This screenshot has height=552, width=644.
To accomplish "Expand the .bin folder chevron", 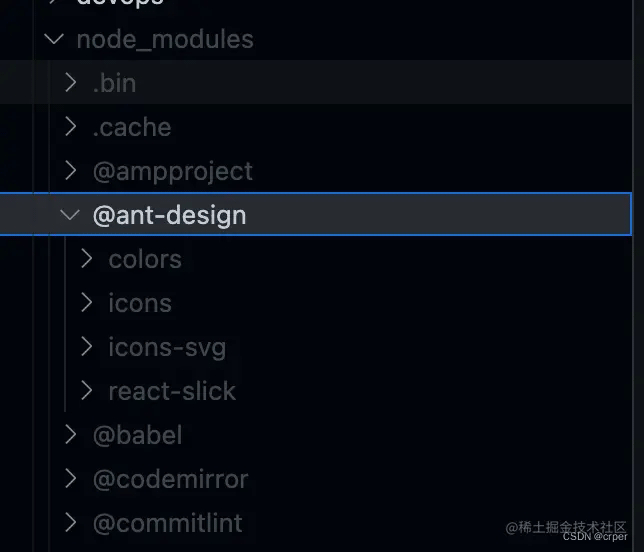I will (71, 82).
